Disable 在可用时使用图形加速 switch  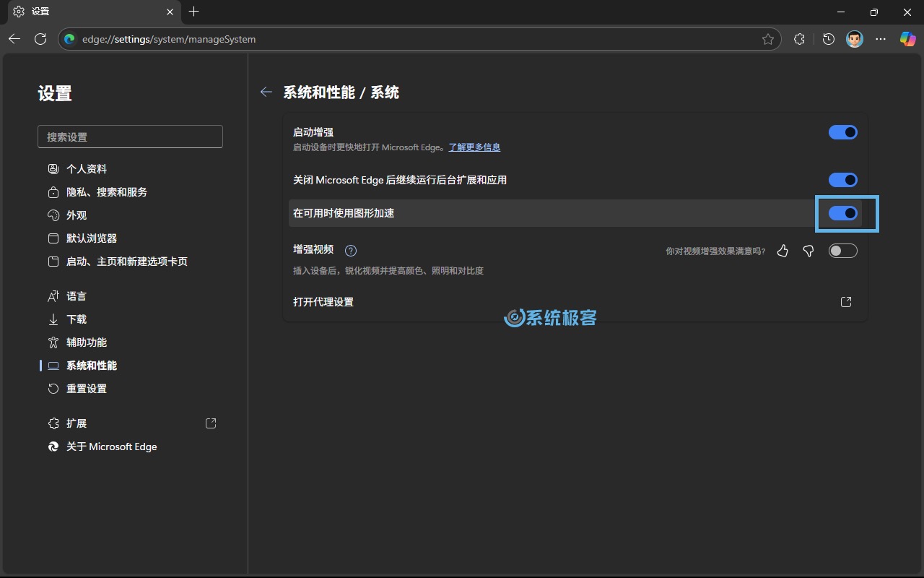(842, 213)
